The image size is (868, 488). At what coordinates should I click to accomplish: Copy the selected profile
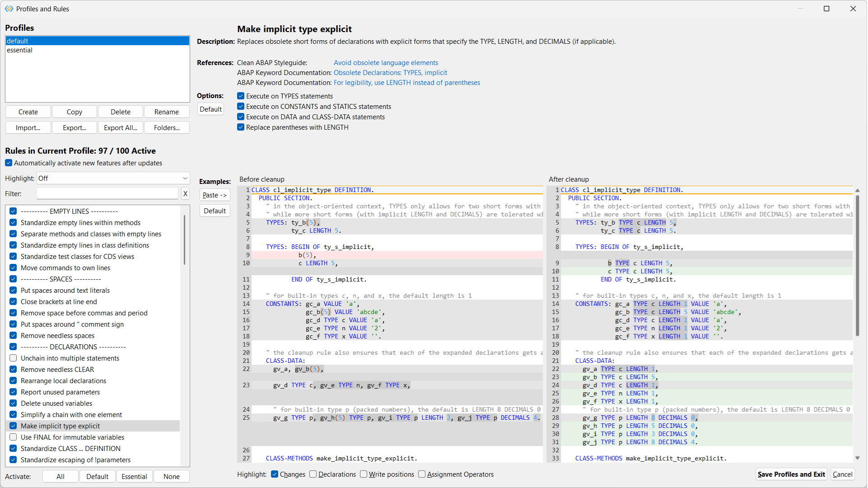(x=75, y=112)
